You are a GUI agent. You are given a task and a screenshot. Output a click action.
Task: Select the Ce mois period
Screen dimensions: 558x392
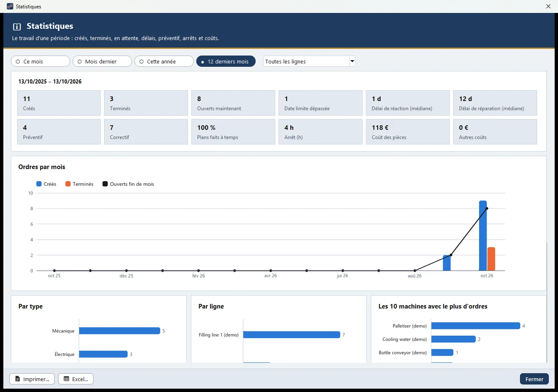point(41,61)
